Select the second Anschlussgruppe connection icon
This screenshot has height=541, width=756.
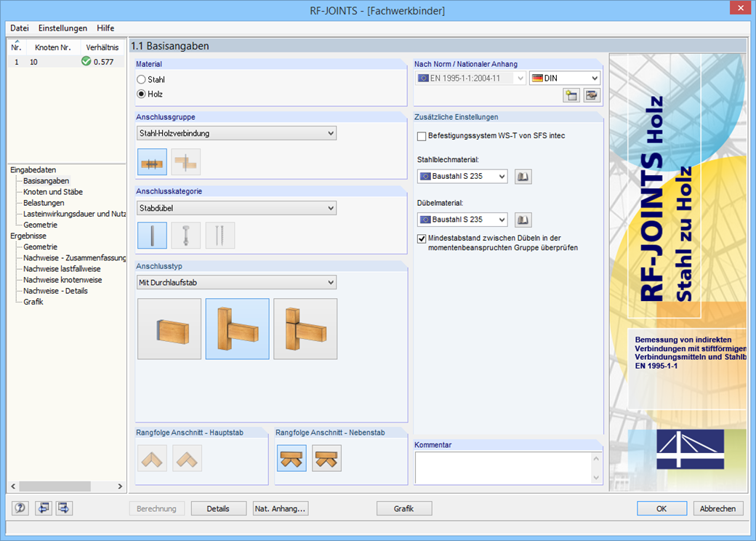tap(185, 162)
